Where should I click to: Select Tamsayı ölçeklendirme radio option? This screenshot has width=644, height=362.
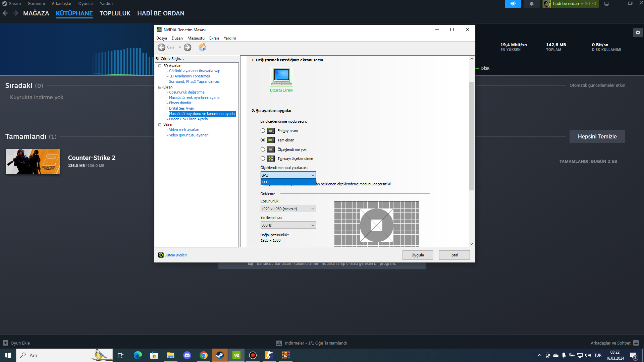(263, 159)
